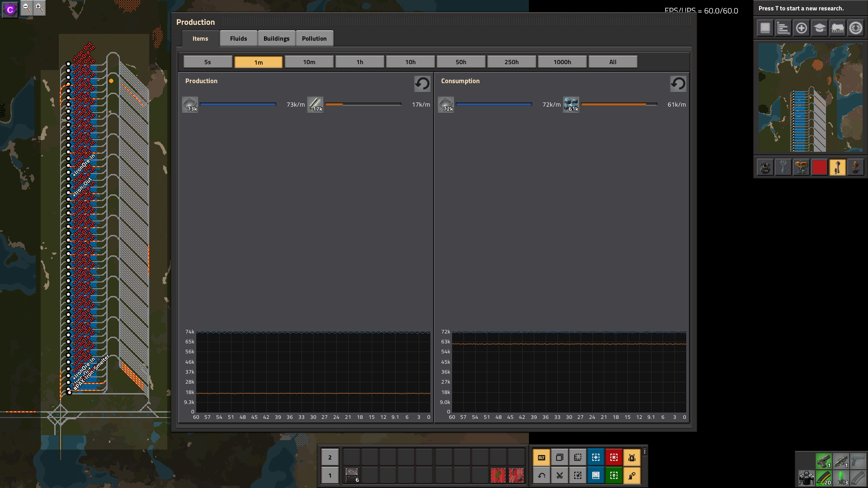Change quickbar row selector labeled 1

click(x=330, y=475)
